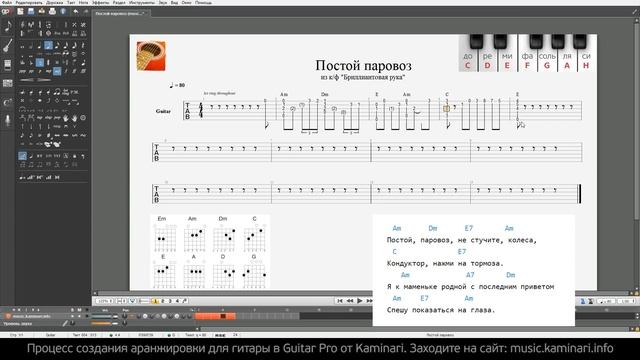Viewport: 640px width, 360px height.
Task: Click the score title Постой паровоз
Action: [x=363, y=65]
